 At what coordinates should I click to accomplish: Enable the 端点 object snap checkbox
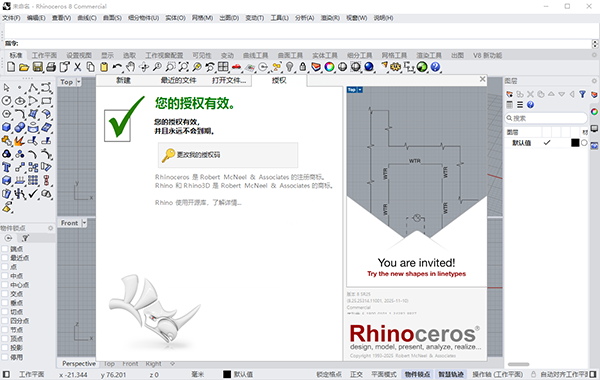click(5, 249)
